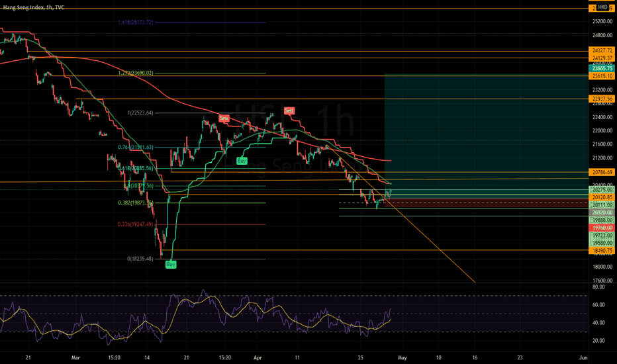Click the 80.00 RSI axis value
This screenshot has height=364, width=617.
click(x=598, y=287)
